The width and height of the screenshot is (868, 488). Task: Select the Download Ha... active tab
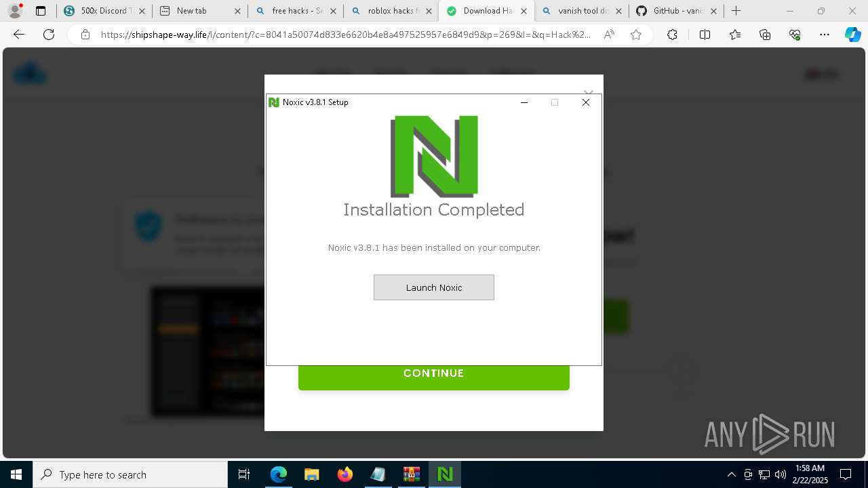pos(479,11)
